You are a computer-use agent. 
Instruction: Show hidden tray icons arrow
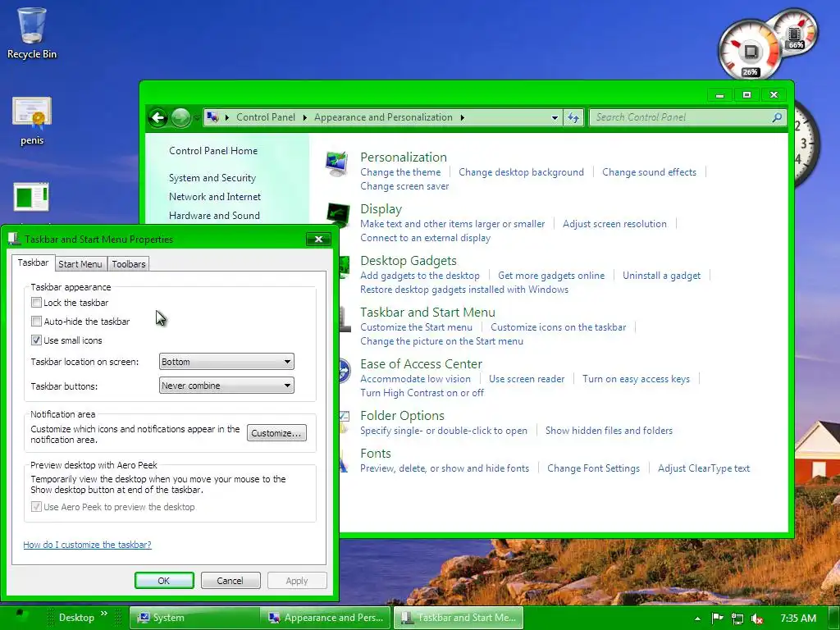(x=697, y=619)
